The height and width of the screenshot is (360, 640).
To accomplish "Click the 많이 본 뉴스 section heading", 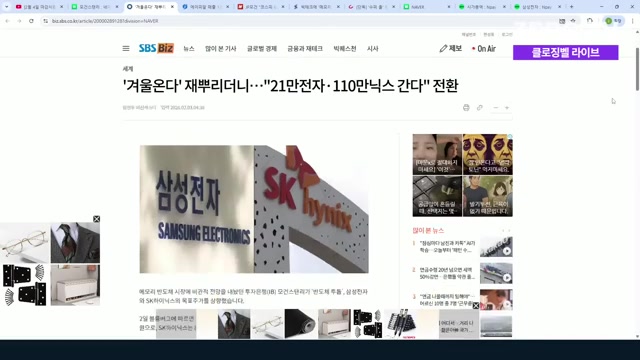I will (428, 231).
